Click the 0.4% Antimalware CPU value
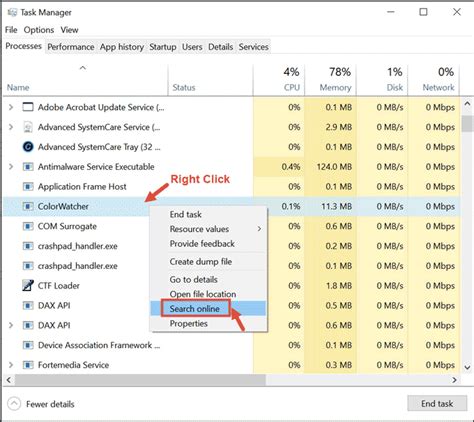 (291, 167)
